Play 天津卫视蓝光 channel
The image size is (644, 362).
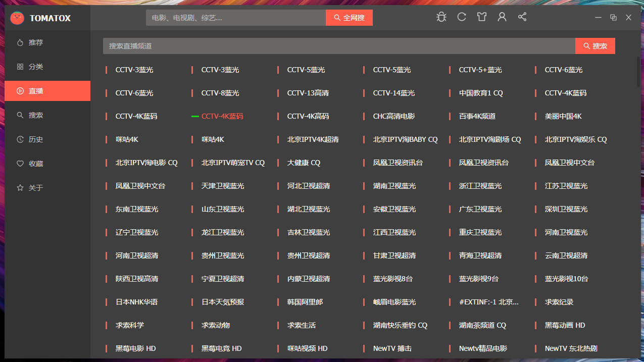[x=223, y=186]
